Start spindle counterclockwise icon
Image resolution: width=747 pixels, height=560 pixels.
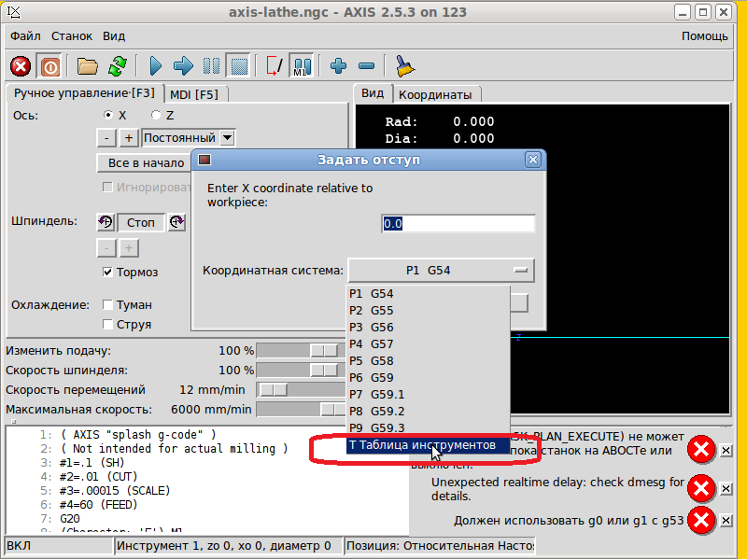coord(106,222)
